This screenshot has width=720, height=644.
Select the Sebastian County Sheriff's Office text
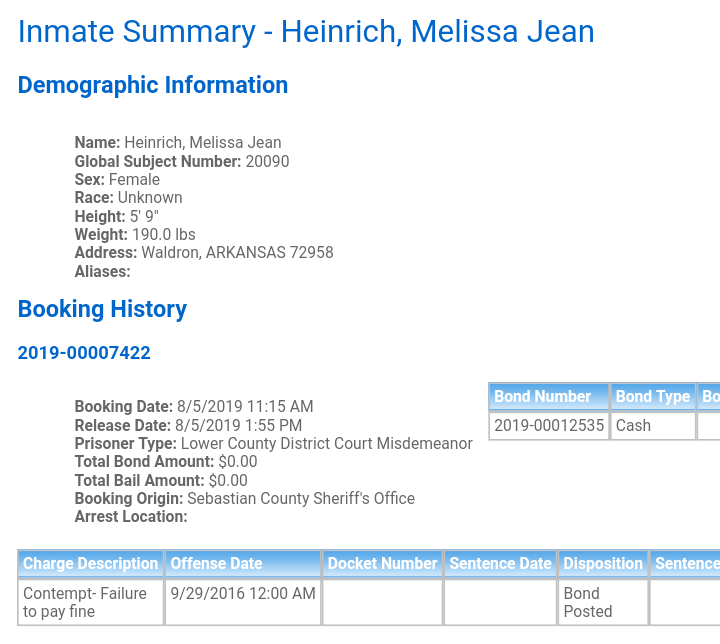click(301, 498)
